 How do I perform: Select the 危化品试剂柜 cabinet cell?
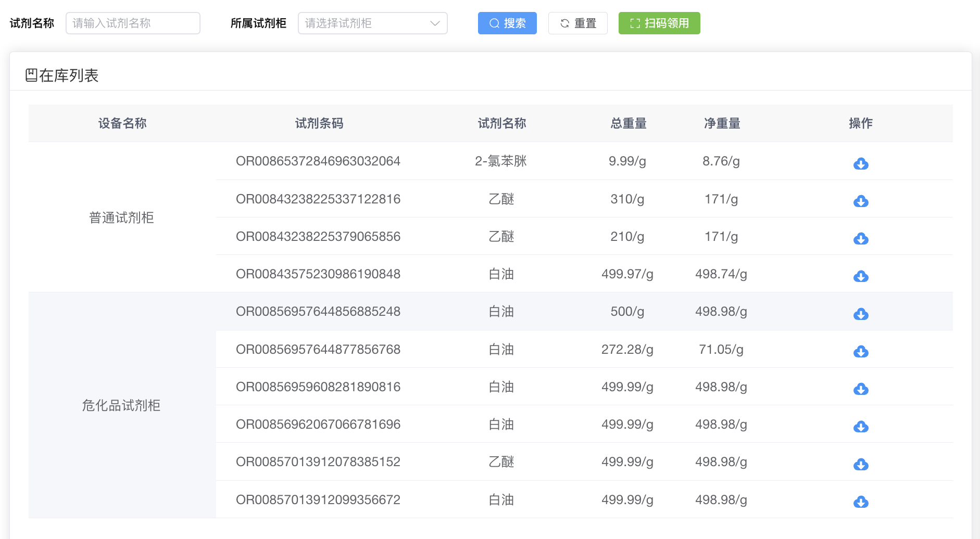pos(122,405)
